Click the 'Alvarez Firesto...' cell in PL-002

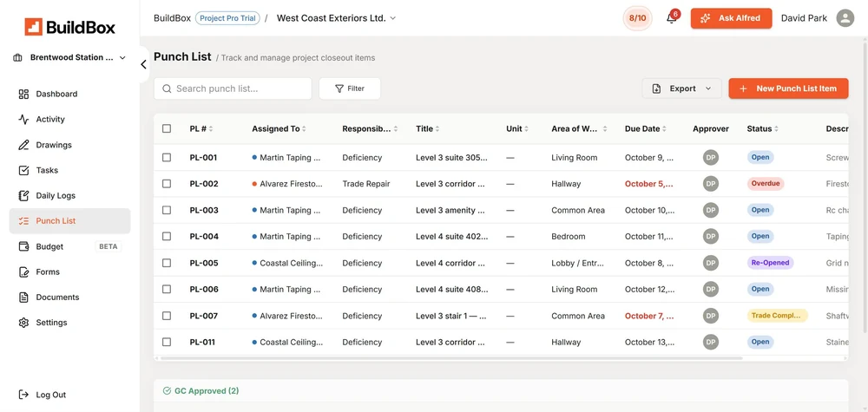287,184
